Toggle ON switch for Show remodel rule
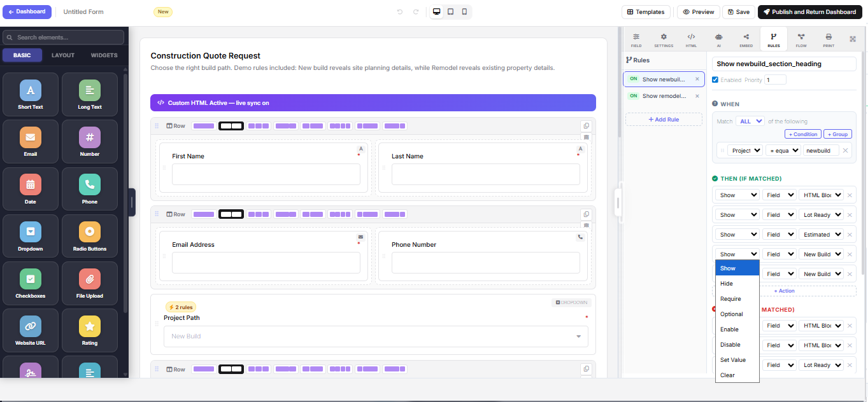The width and height of the screenshot is (868, 402). tap(634, 96)
